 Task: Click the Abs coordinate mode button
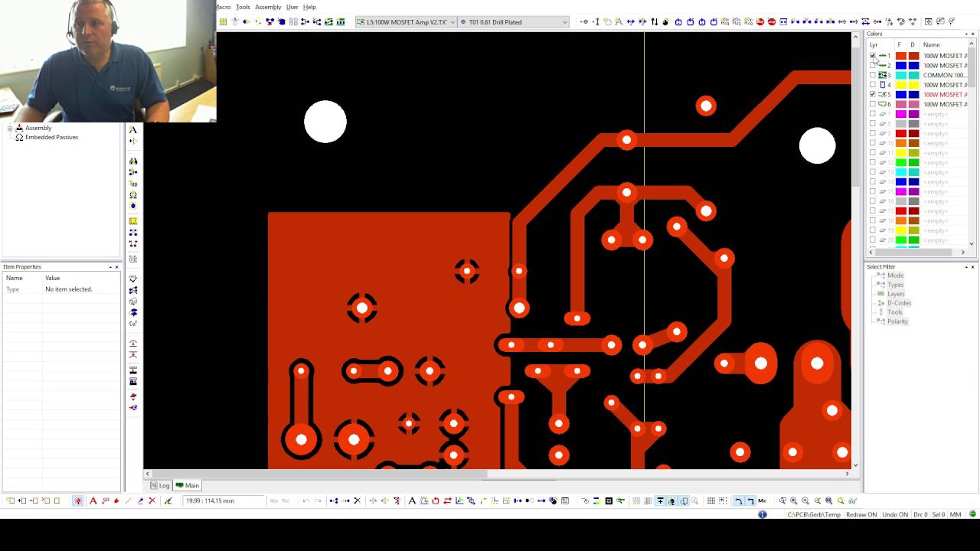[x=273, y=500]
